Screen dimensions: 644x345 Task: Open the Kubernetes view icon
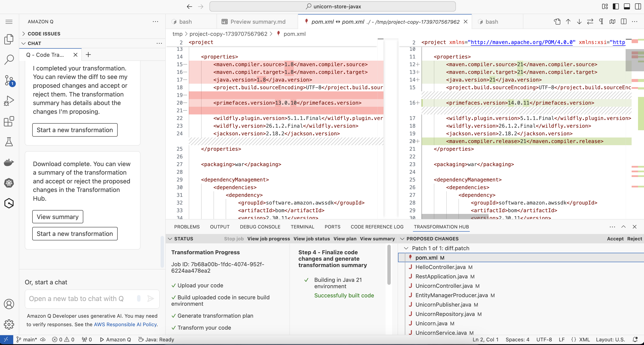pos(9,183)
